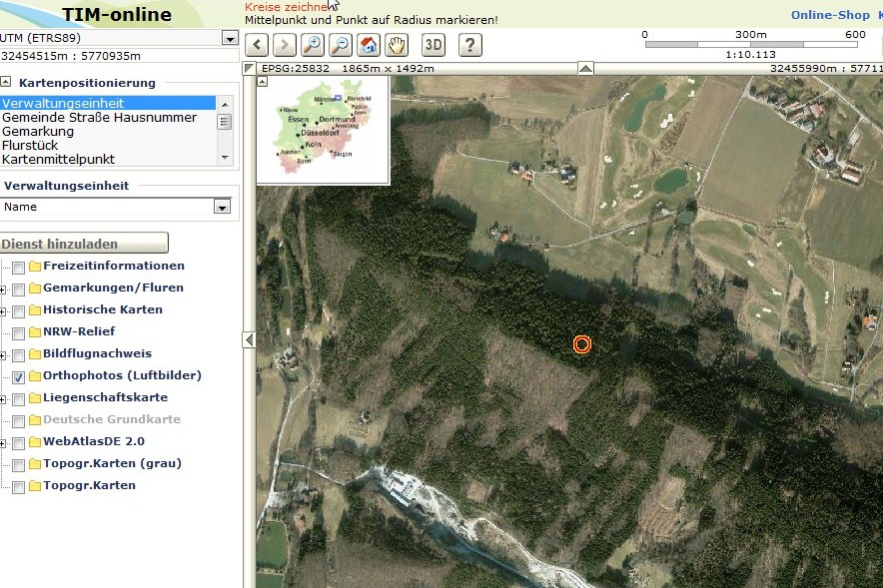This screenshot has width=883, height=588.
Task: Go forward with the right arrow icon
Action: (x=285, y=45)
